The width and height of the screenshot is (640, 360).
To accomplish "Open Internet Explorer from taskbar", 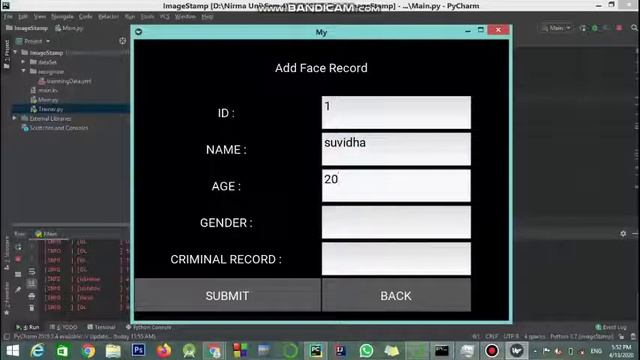I will pyautogui.click(x=38, y=351).
